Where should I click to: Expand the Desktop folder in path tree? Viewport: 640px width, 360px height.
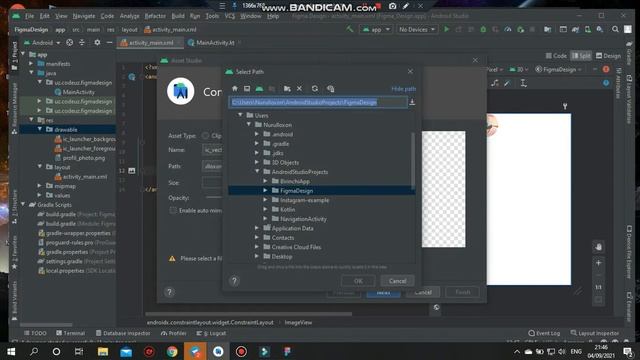pyautogui.click(x=257, y=256)
